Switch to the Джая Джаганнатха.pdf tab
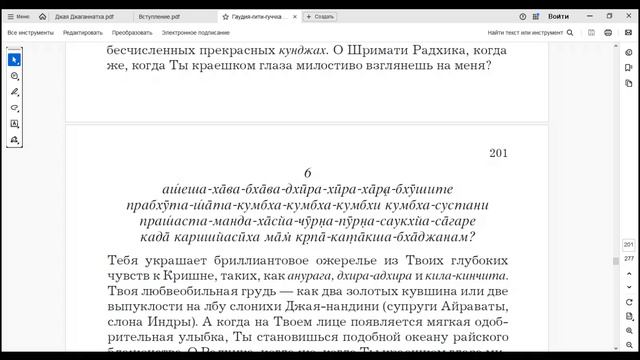 click(x=84, y=17)
